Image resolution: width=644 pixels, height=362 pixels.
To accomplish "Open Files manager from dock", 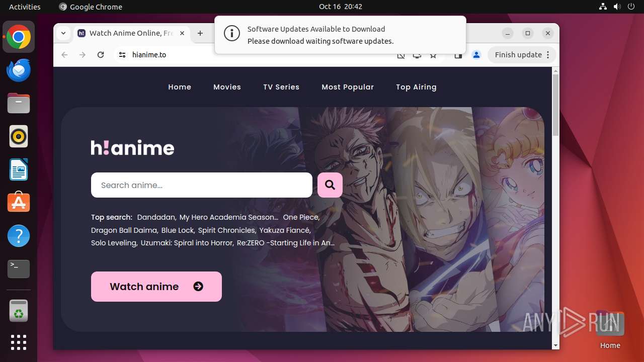I will [19, 103].
